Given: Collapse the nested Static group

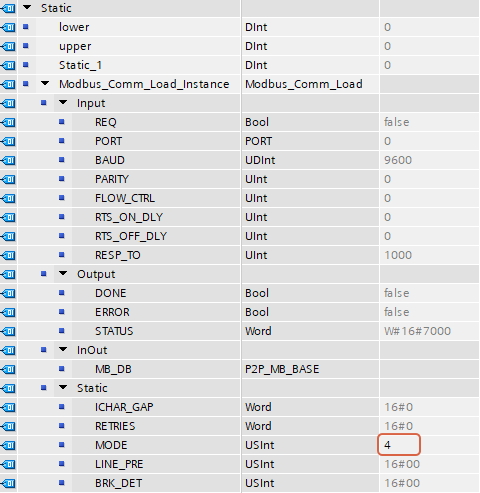Looking at the screenshot, I should (x=63, y=387).
